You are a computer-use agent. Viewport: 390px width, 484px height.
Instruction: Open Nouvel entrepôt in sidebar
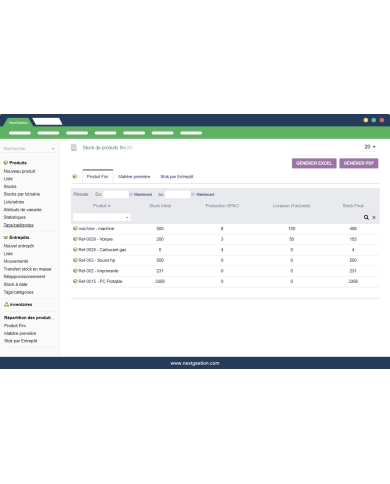point(19,246)
